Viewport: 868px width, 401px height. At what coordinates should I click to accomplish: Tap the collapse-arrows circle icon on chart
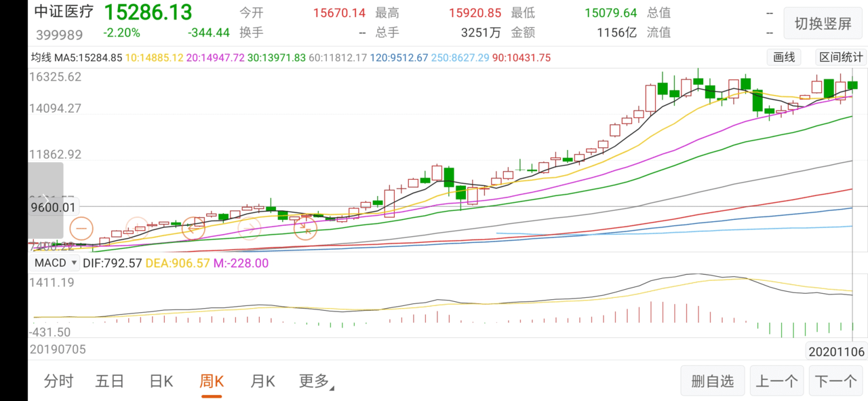pos(305,229)
